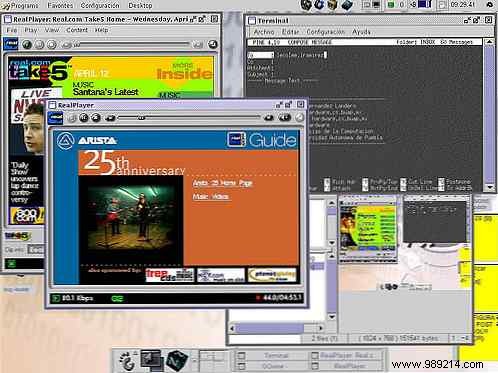
Task: Select the Terminal task in bottom panel tasklist
Action: pos(270,355)
